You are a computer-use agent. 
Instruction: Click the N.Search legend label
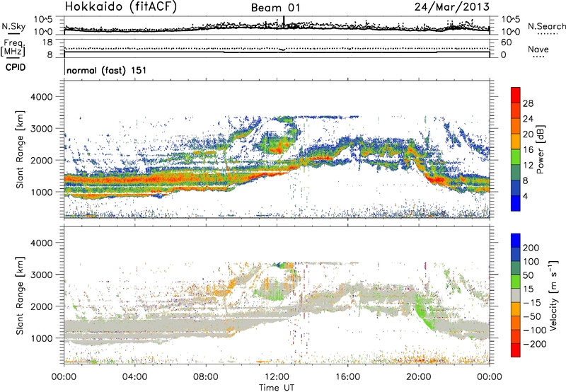pos(546,26)
